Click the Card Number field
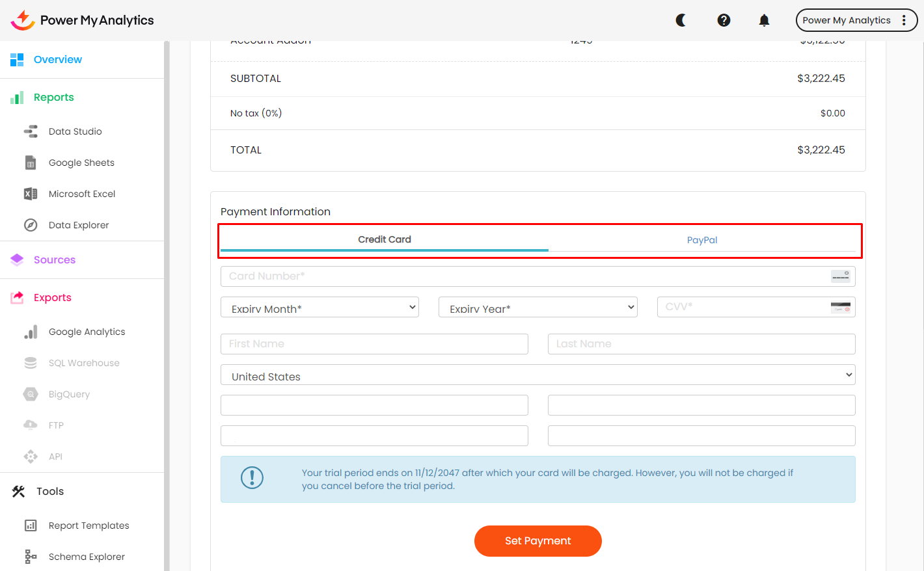Viewport: 924px width, 571px height. coord(524,276)
